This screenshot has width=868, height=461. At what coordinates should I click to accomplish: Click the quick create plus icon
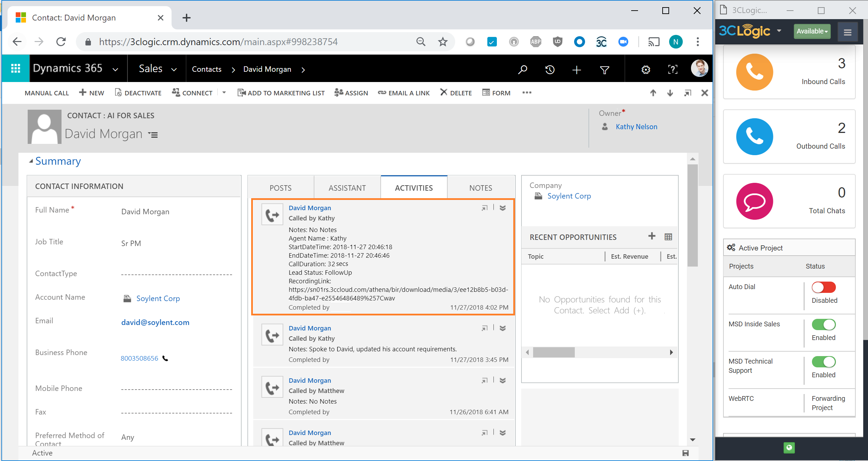[577, 70]
